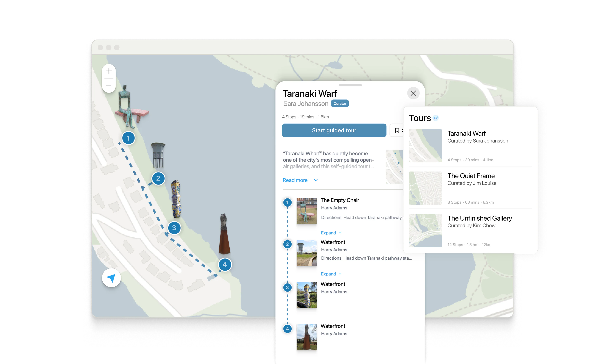Zoom out of the map with the minus button

109,86
